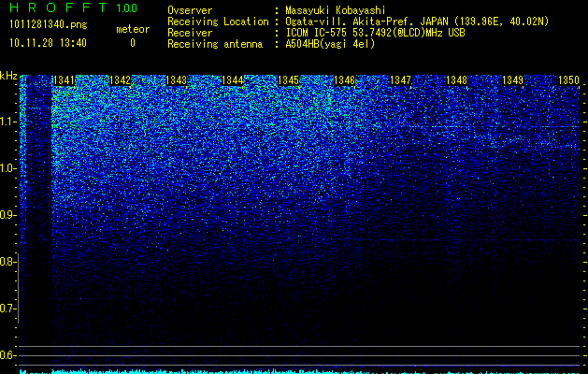This screenshot has height=374, width=588.
Task: Click the Receiver field label
Action: click(190, 33)
